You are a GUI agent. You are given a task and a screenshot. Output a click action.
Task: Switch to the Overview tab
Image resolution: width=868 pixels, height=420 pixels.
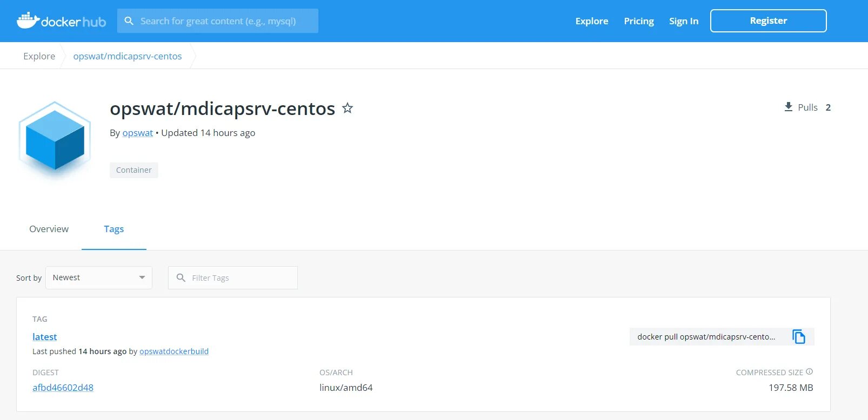[49, 229]
